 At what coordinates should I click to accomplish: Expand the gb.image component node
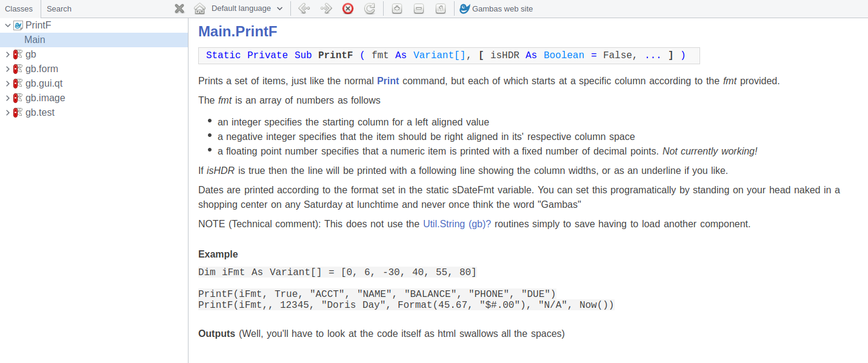coord(7,98)
